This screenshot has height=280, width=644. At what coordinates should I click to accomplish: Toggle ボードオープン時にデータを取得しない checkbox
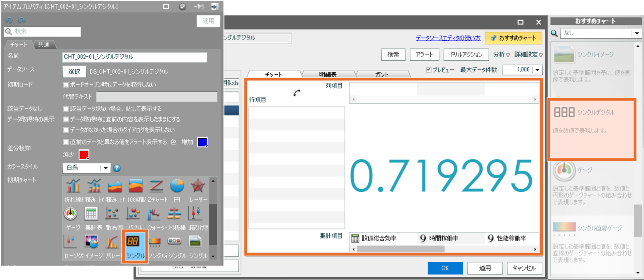pyautogui.click(x=66, y=84)
